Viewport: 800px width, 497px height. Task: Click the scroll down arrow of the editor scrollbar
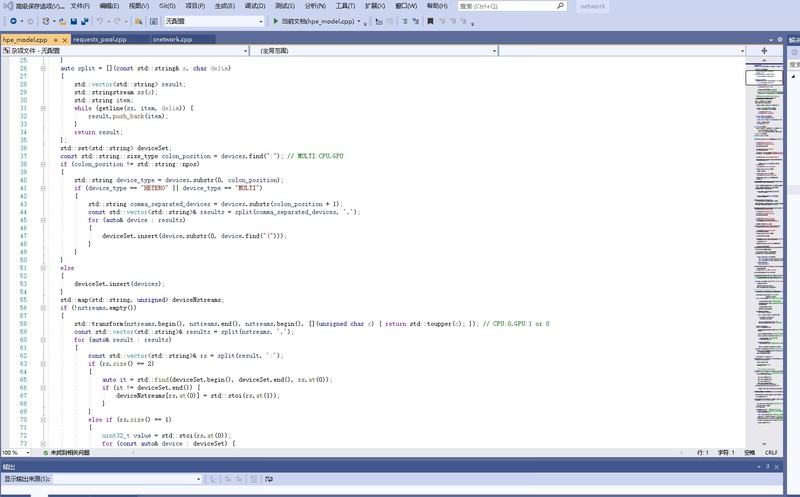tap(764, 444)
